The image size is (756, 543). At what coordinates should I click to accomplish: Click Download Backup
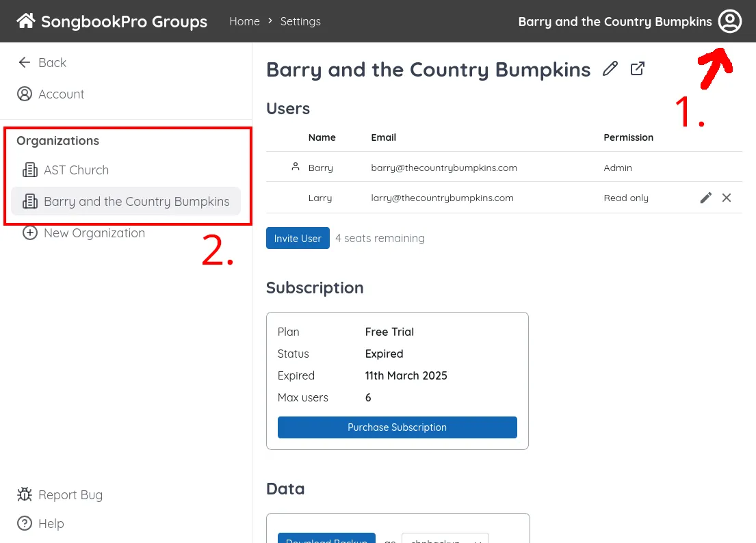click(x=326, y=540)
